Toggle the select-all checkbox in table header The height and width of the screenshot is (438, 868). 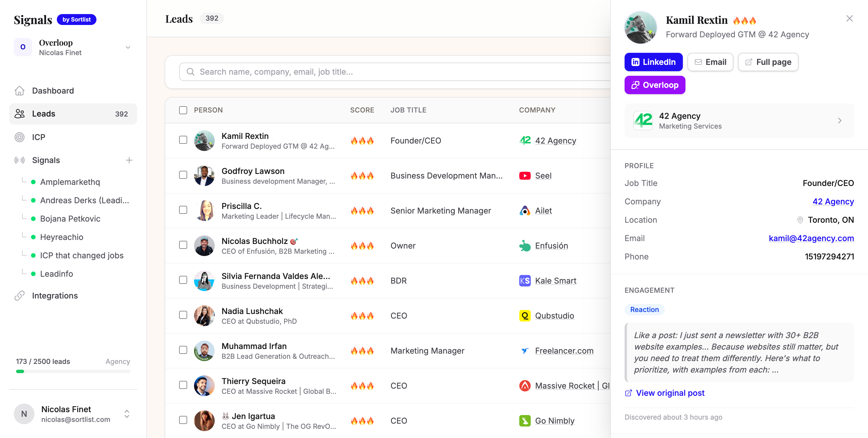click(x=183, y=110)
